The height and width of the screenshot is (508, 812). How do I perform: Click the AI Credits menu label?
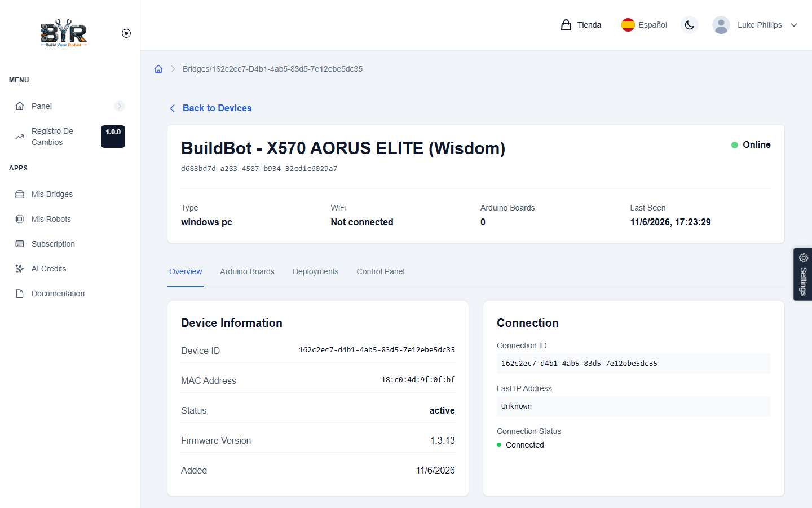pyautogui.click(x=49, y=269)
